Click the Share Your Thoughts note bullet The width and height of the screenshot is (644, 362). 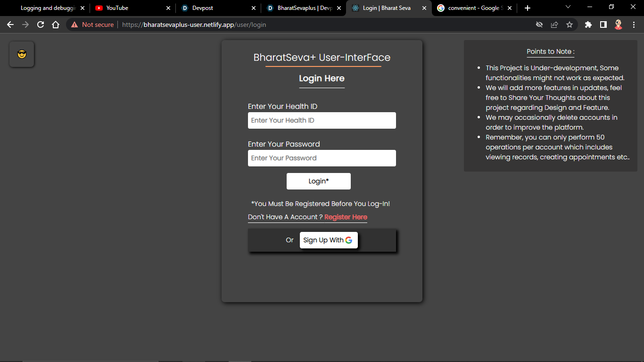(554, 98)
